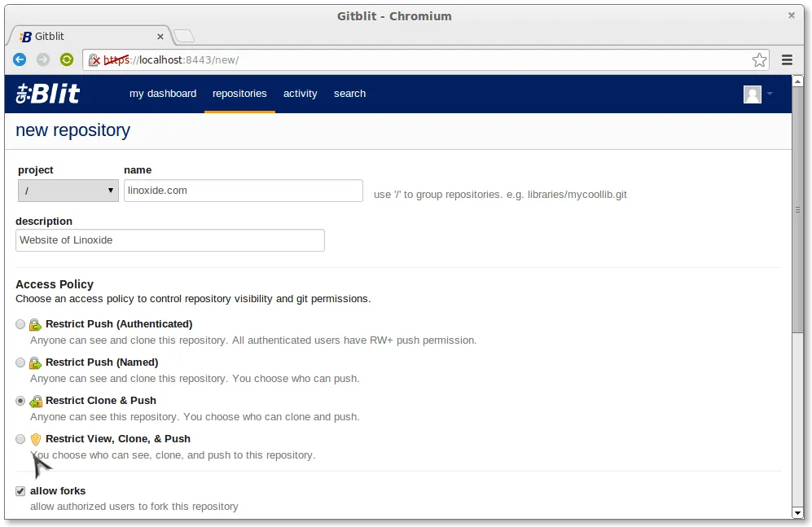This screenshot has width=812, height=527.
Task: Select Restrict Push (Named) radio button
Action: point(20,363)
